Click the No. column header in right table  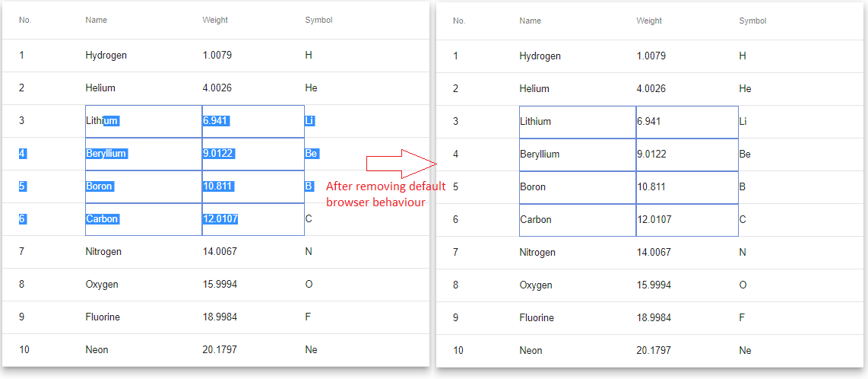coord(459,21)
